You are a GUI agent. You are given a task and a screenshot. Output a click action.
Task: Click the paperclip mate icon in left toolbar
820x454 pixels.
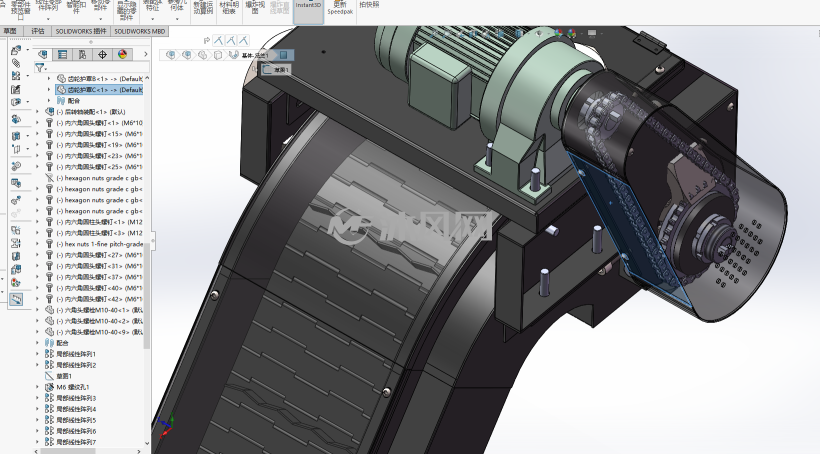(x=16, y=63)
